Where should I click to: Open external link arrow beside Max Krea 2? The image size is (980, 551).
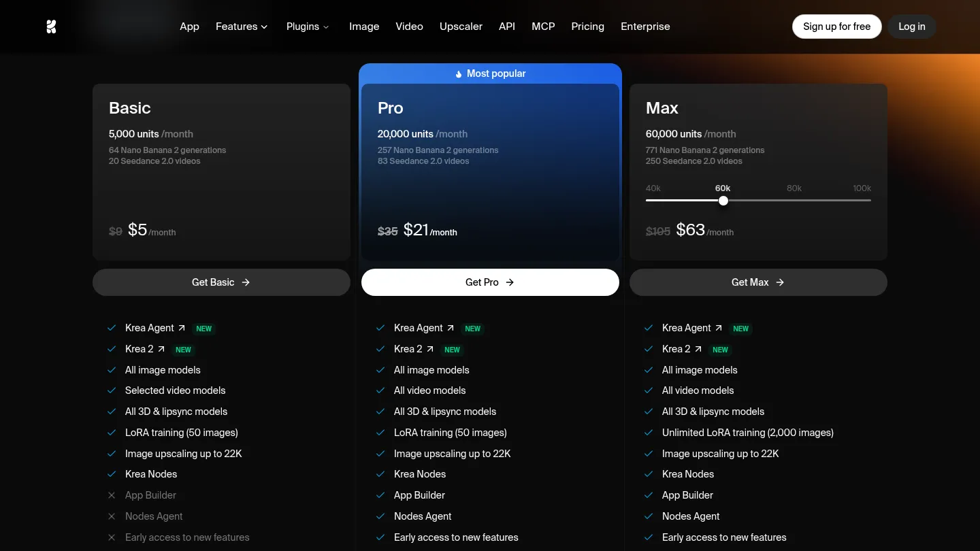coord(698,349)
